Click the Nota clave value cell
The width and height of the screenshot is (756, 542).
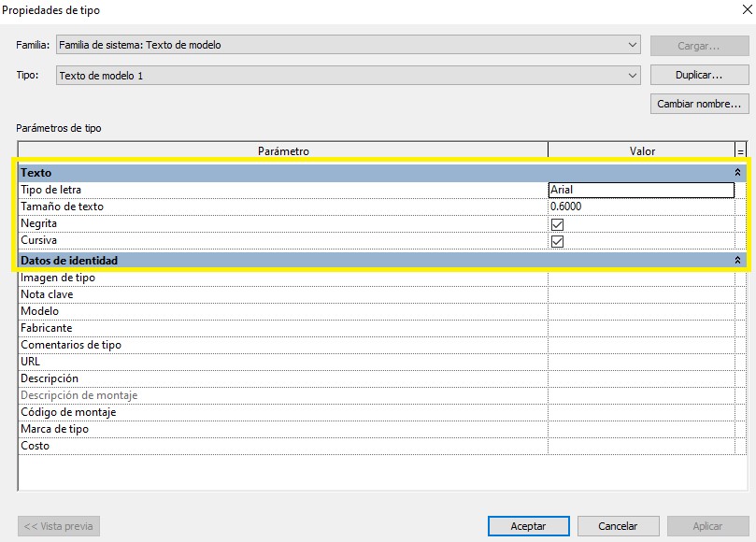click(x=641, y=294)
